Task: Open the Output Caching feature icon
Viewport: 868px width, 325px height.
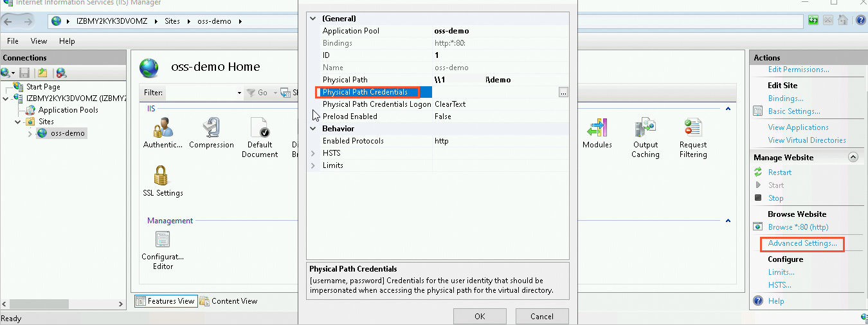Action: 645,127
